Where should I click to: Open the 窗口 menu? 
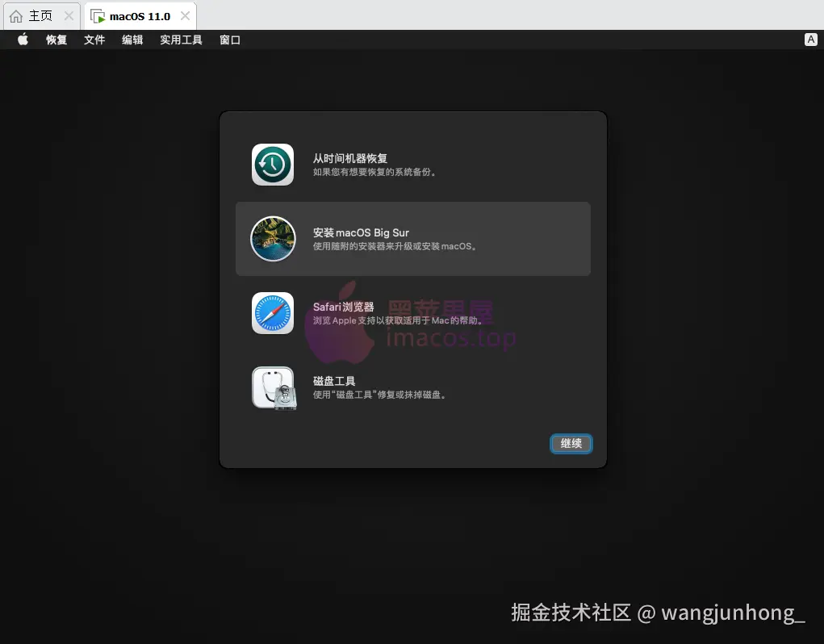click(230, 39)
